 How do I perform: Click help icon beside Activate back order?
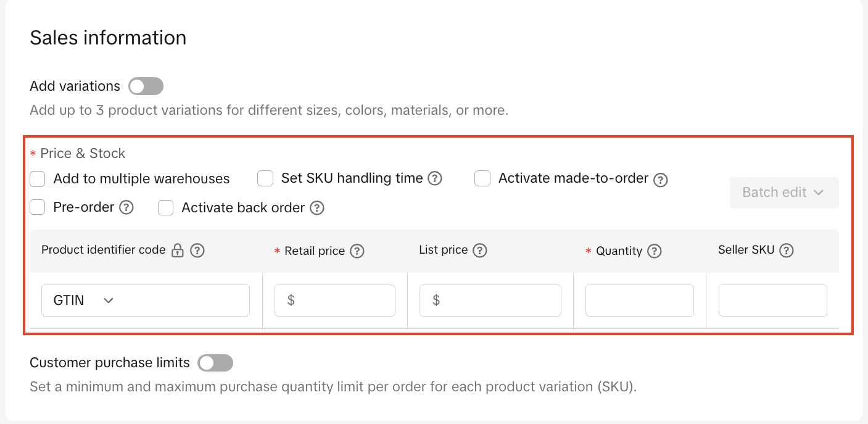317,208
